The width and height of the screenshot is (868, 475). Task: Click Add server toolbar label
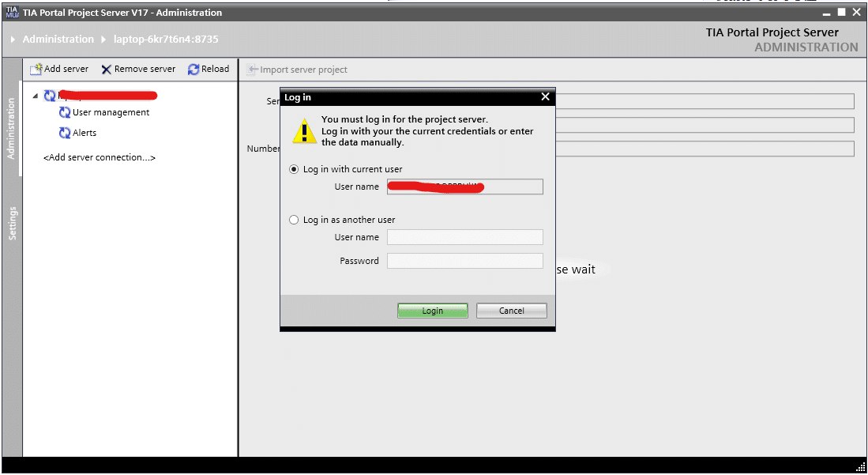[x=66, y=69]
